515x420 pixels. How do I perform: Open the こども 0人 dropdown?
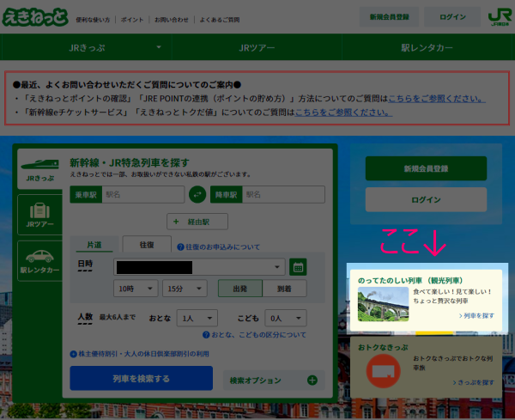click(286, 318)
